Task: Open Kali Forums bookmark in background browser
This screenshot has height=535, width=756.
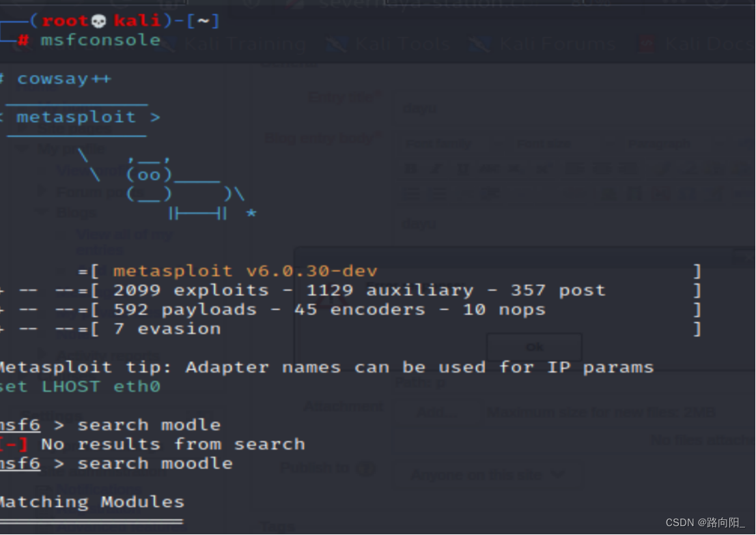Action: click(x=543, y=44)
